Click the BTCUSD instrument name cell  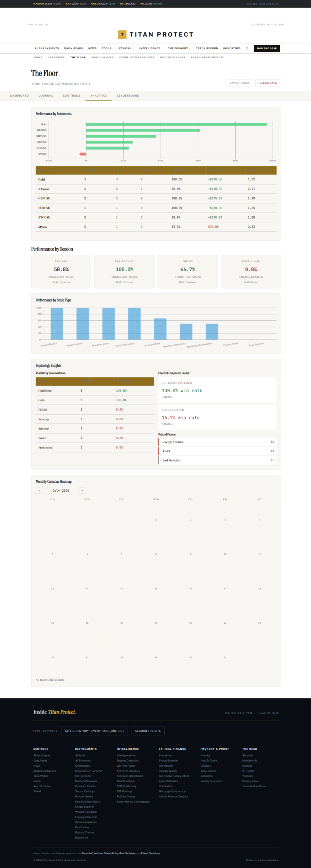[x=44, y=217]
